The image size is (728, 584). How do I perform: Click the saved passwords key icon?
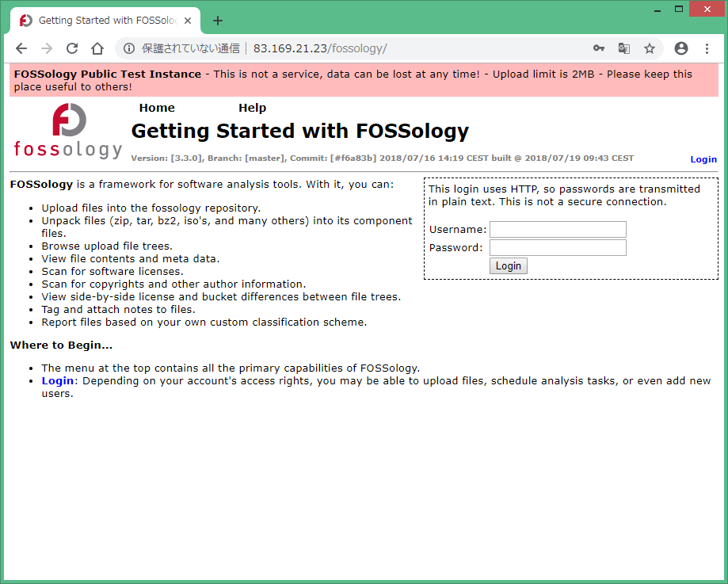pyautogui.click(x=599, y=48)
